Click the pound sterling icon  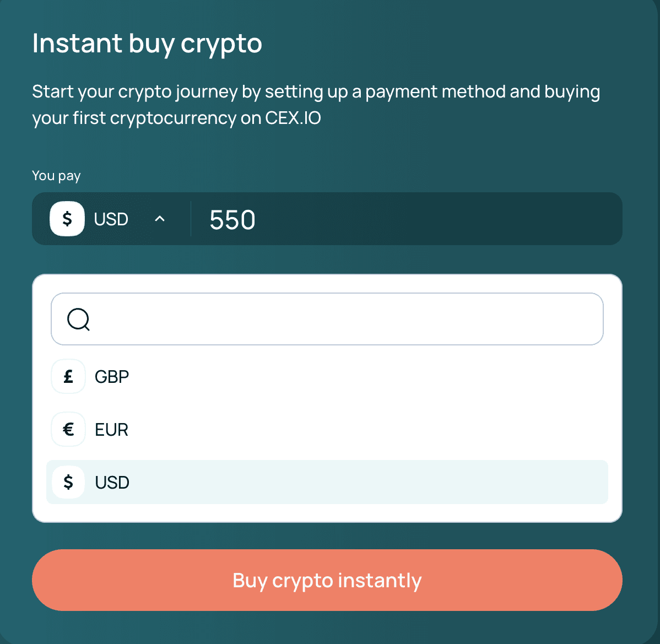click(x=68, y=376)
